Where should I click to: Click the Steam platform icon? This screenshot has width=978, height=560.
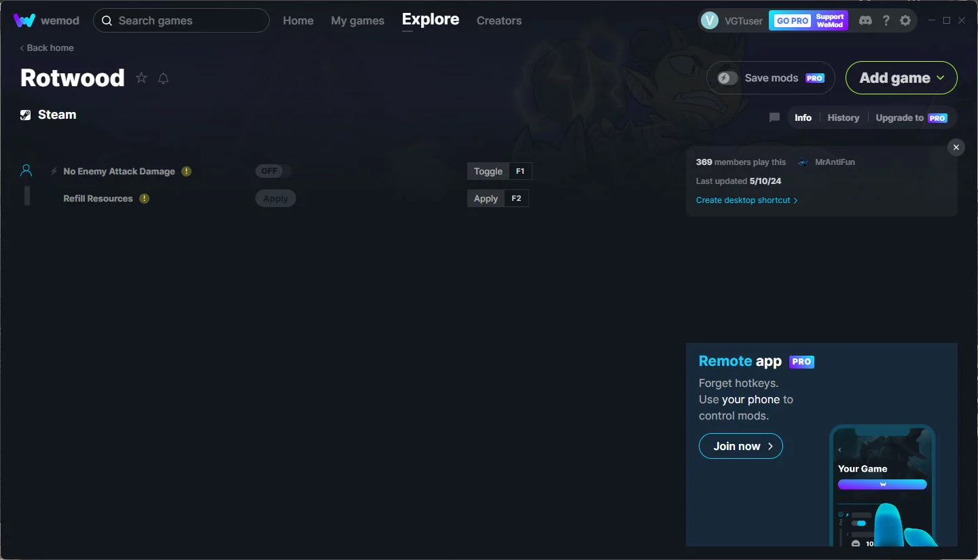click(26, 115)
